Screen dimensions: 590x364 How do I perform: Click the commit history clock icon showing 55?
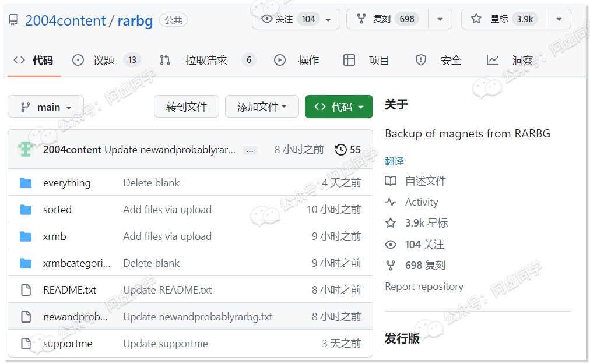(341, 149)
